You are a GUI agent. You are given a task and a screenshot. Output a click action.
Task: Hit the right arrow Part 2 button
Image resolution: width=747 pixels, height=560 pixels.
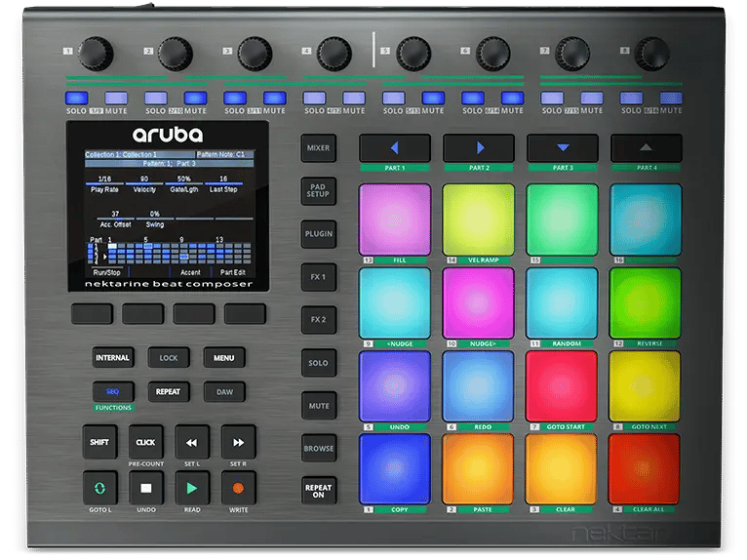tap(479, 148)
